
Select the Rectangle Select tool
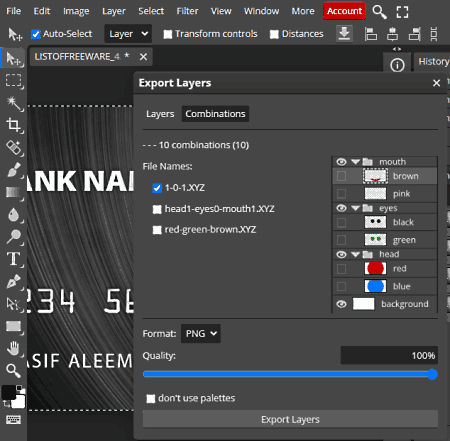pyautogui.click(x=13, y=80)
